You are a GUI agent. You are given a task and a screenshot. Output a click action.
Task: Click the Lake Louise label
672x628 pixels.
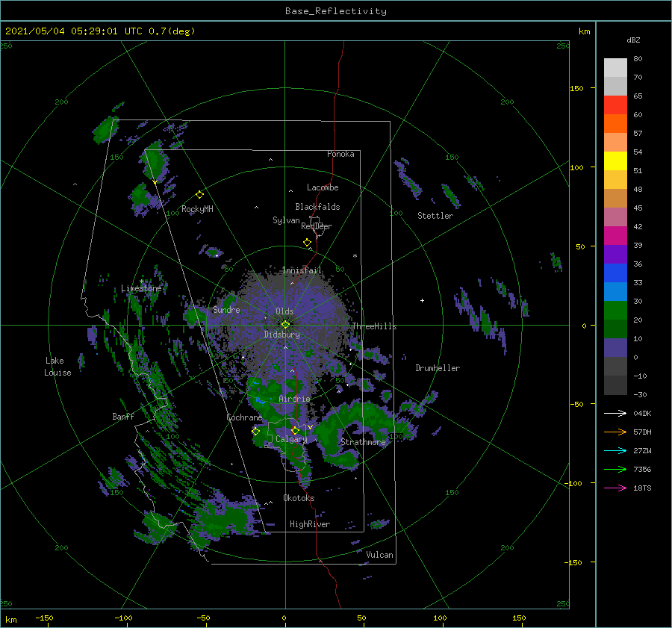pos(57,367)
